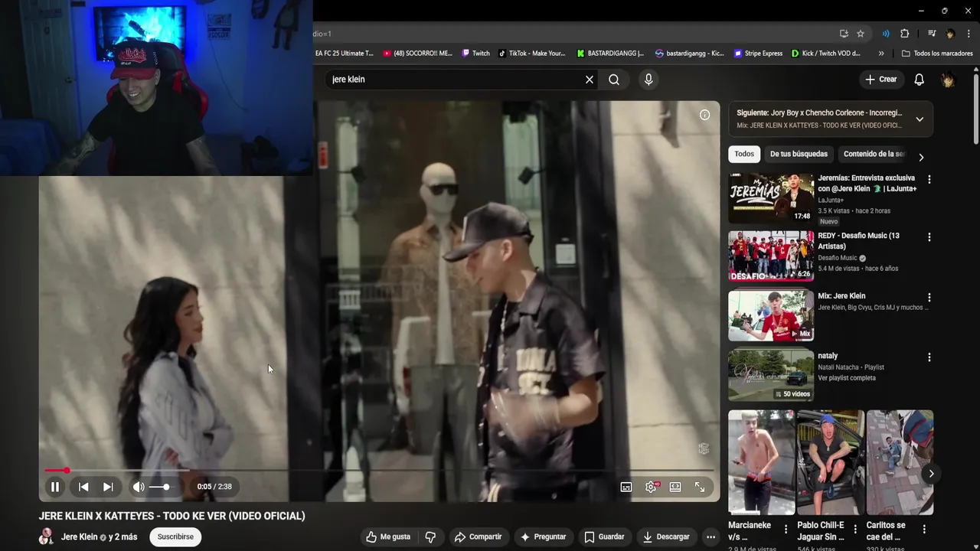The height and width of the screenshot is (551, 980).
Task: Open Jeremías entrevista exclusiva video thumbnail
Action: (771, 197)
